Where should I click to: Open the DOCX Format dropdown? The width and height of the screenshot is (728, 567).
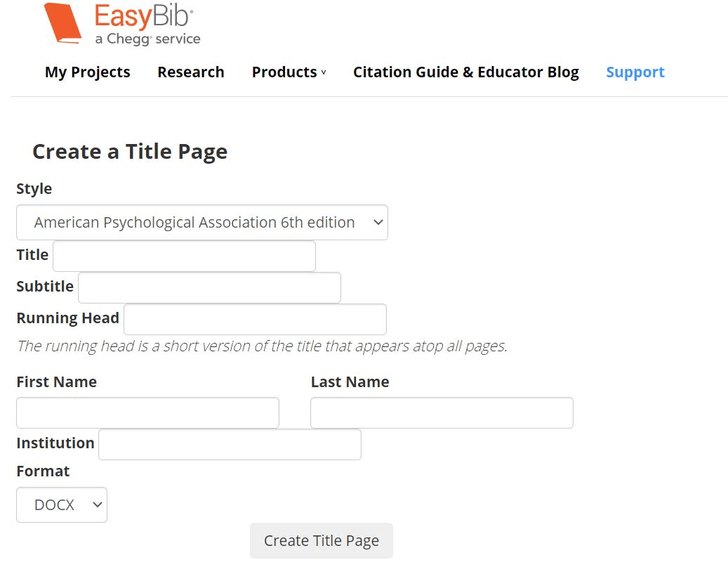(62, 504)
